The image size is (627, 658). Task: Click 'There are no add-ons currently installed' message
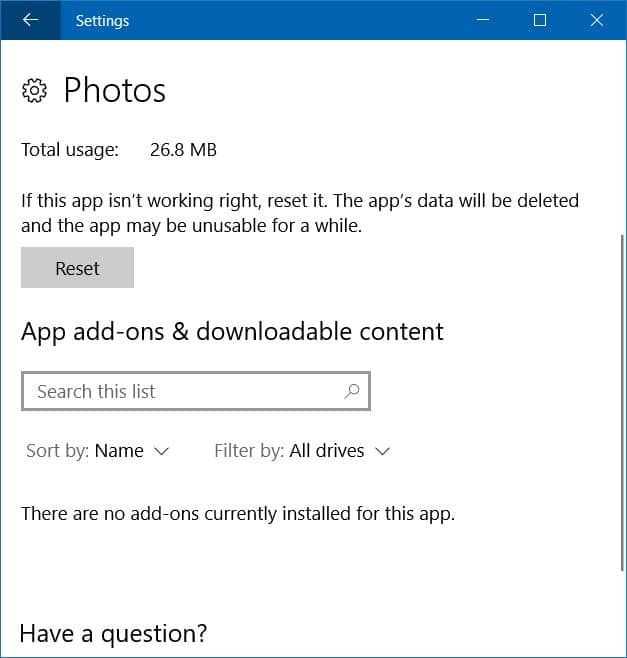point(238,514)
